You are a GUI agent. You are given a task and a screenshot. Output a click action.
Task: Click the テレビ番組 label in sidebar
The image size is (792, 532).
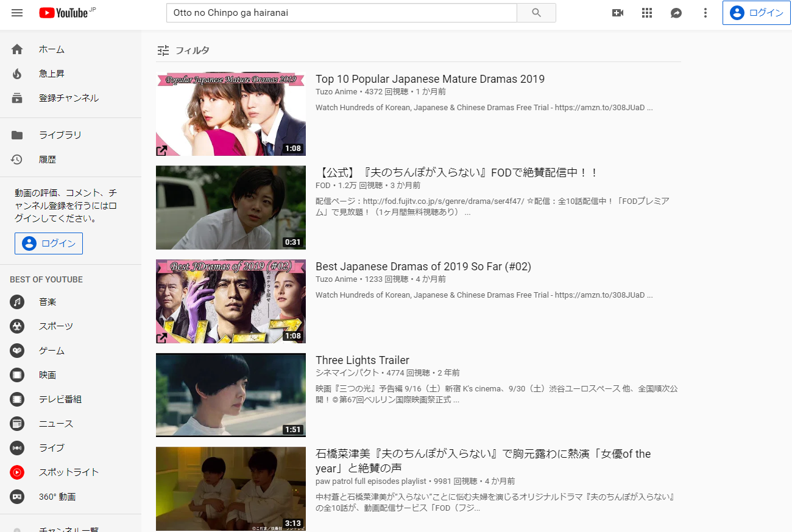tap(60, 399)
